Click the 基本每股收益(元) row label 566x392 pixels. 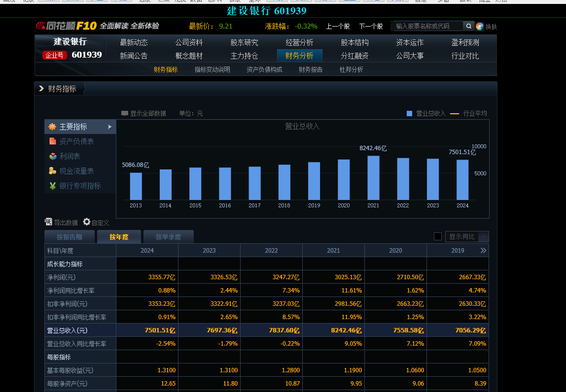tap(70, 370)
